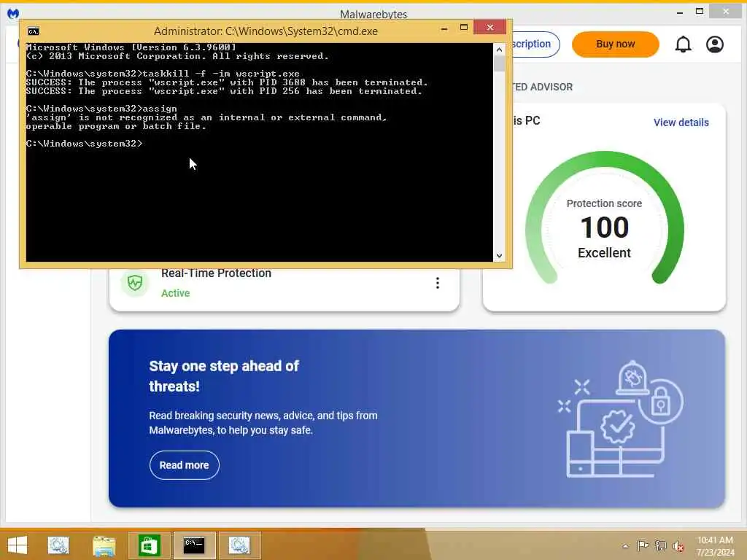Click the Real-Time Protection label
The image size is (747, 560).
coord(216,273)
